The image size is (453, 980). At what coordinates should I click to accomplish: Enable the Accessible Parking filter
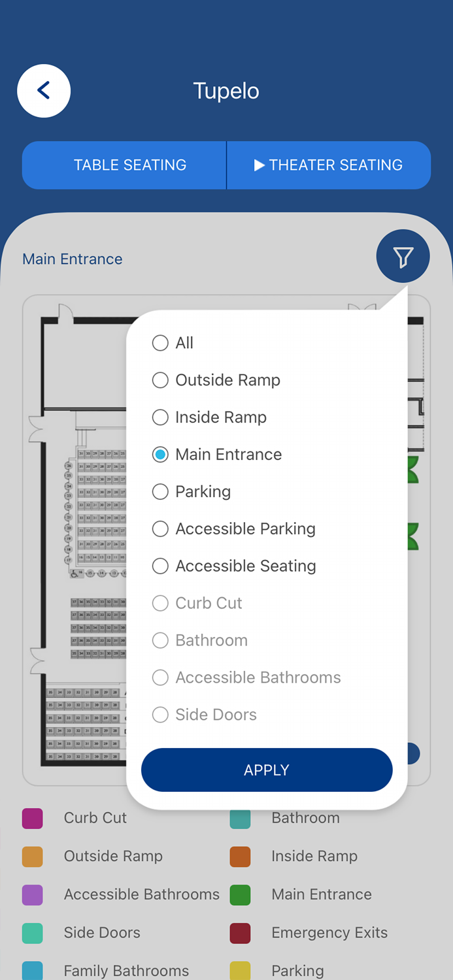pos(160,529)
